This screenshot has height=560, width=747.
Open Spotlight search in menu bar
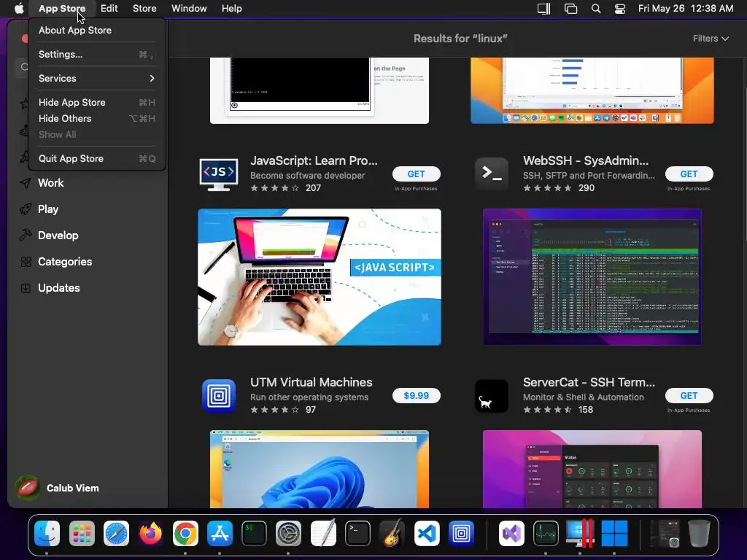(595, 9)
